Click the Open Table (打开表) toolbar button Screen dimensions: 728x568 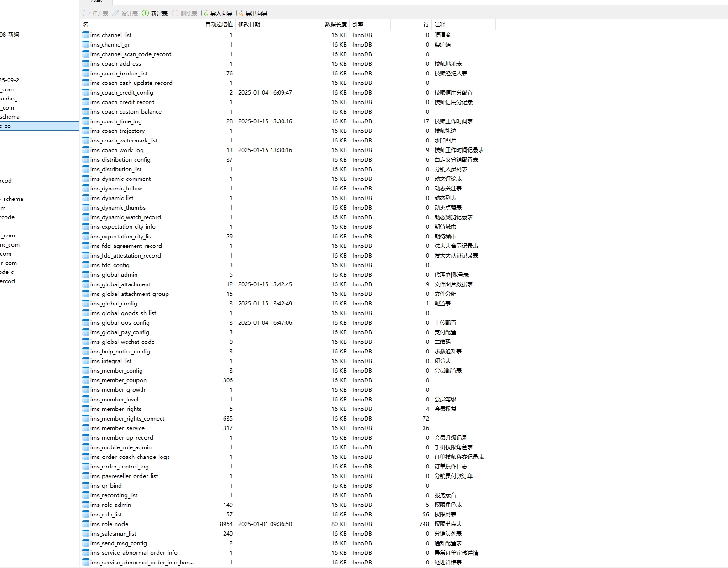point(95,13)
